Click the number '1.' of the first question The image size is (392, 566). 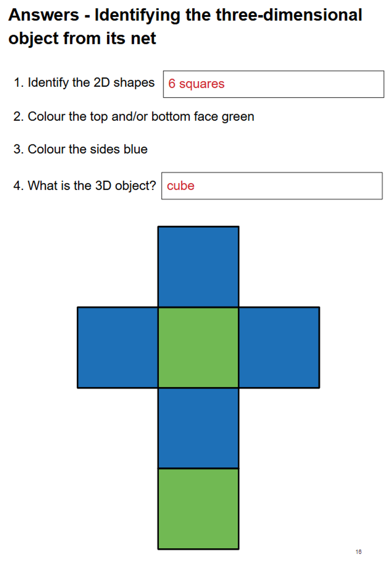[19, 83]
